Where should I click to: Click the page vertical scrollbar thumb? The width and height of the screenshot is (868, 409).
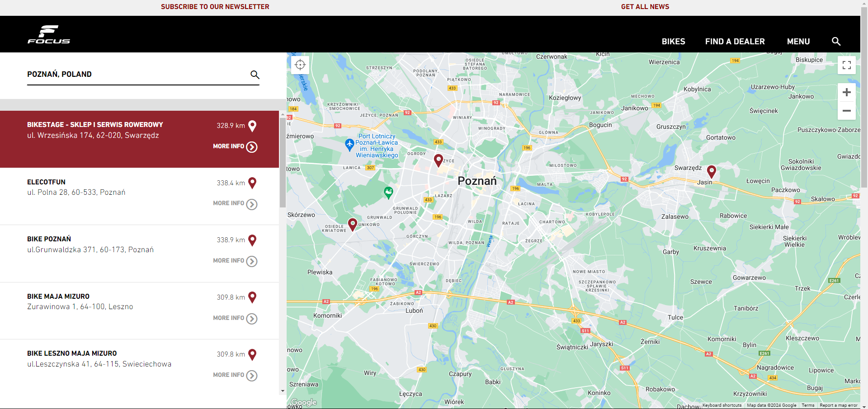pyautogui.click(x=864, y=97)
